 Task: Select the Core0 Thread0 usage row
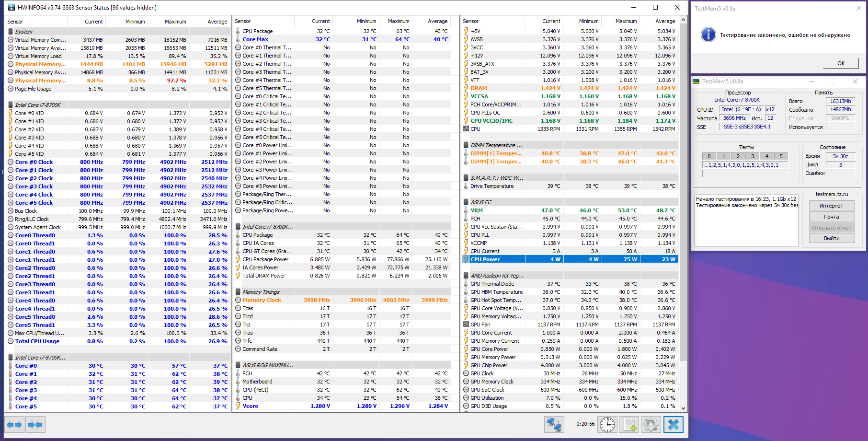(x=116, y=235)
